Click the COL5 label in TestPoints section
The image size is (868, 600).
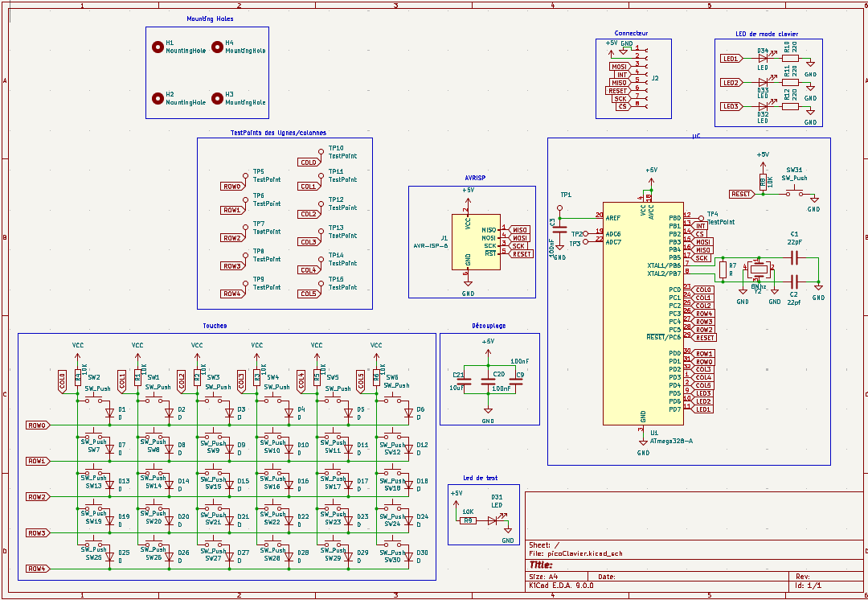point(307,294)
